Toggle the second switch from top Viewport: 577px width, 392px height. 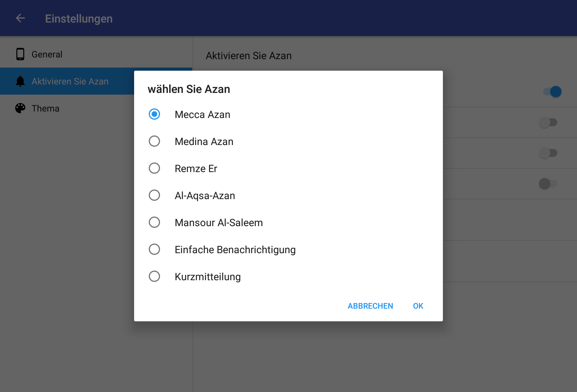[x=548, y=122]
